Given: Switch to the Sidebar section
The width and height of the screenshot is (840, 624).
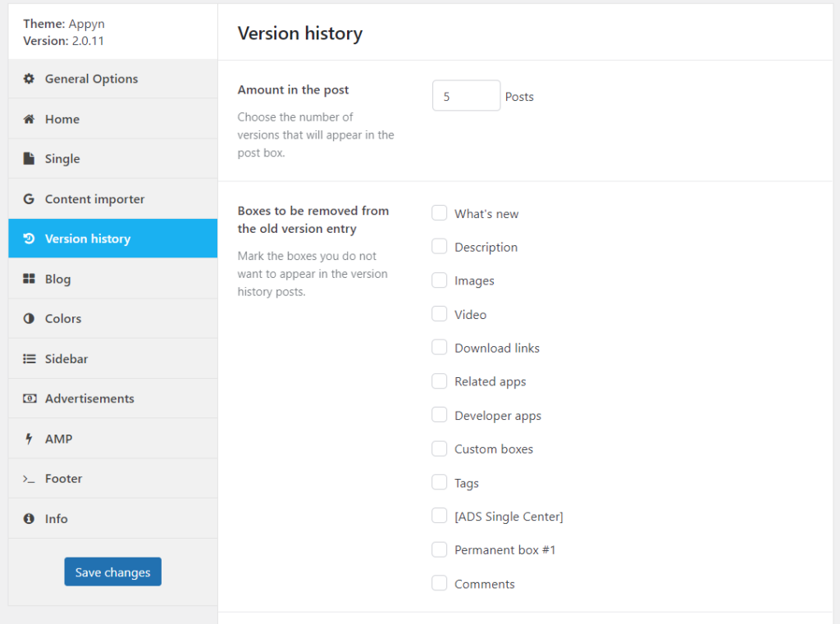Looking at the screenshot, I should tap(66, 358).
